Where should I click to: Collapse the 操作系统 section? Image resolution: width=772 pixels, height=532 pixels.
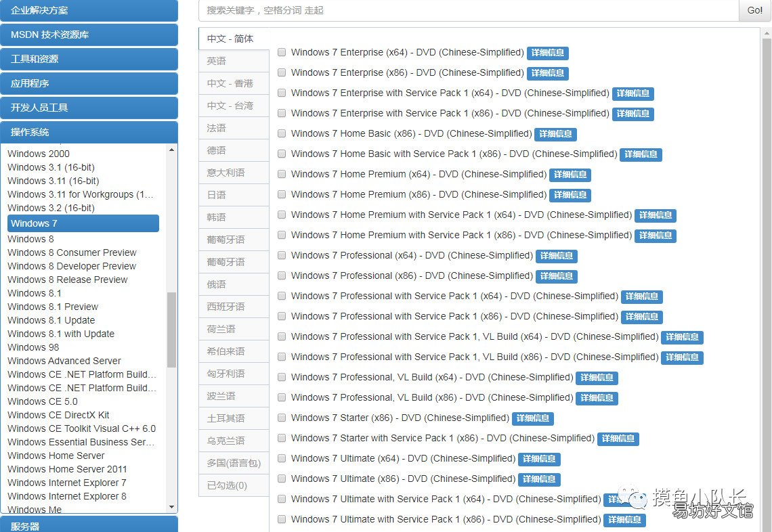(89, 132)
